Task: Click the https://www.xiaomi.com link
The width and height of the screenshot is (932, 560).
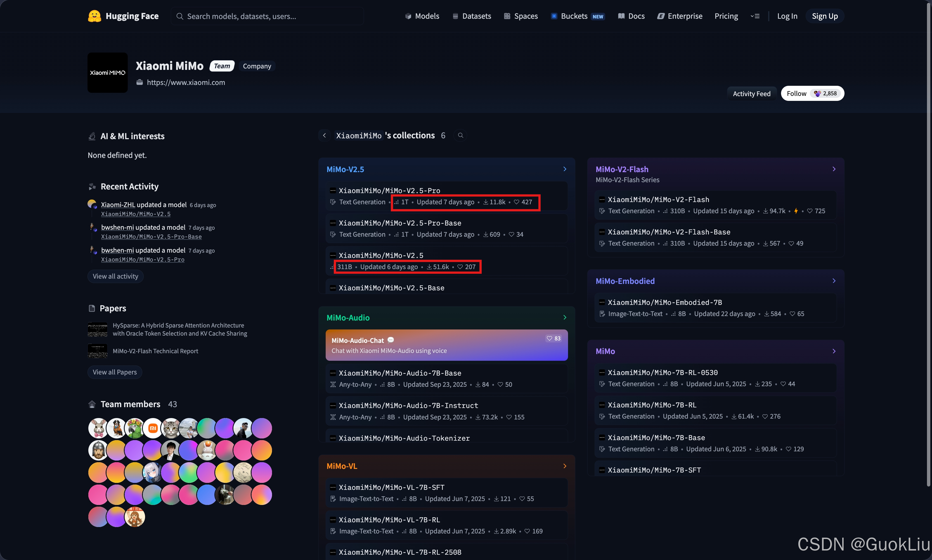Action: click(186, 82)
